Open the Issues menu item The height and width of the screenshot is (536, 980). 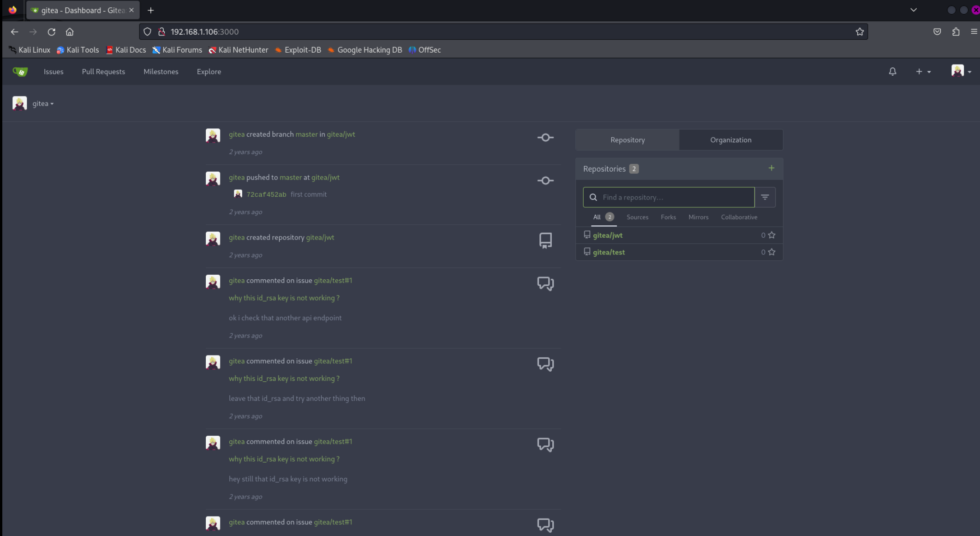[54, 72]
